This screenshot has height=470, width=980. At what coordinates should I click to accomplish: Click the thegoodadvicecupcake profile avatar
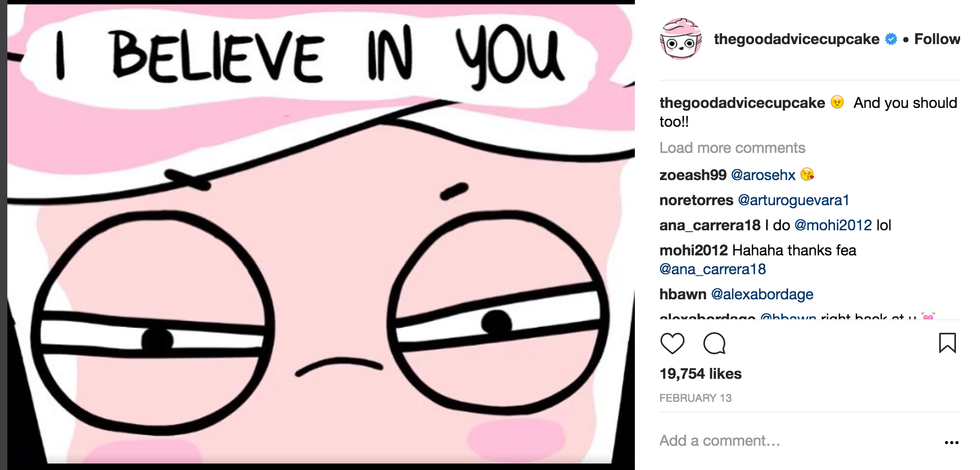(x=681, y=39)
